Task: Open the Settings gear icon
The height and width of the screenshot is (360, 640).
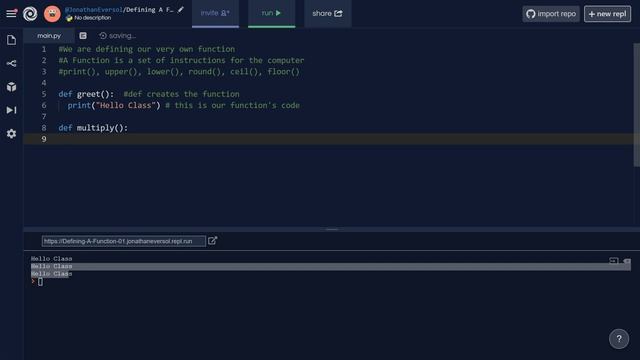Action: (11, 133)
